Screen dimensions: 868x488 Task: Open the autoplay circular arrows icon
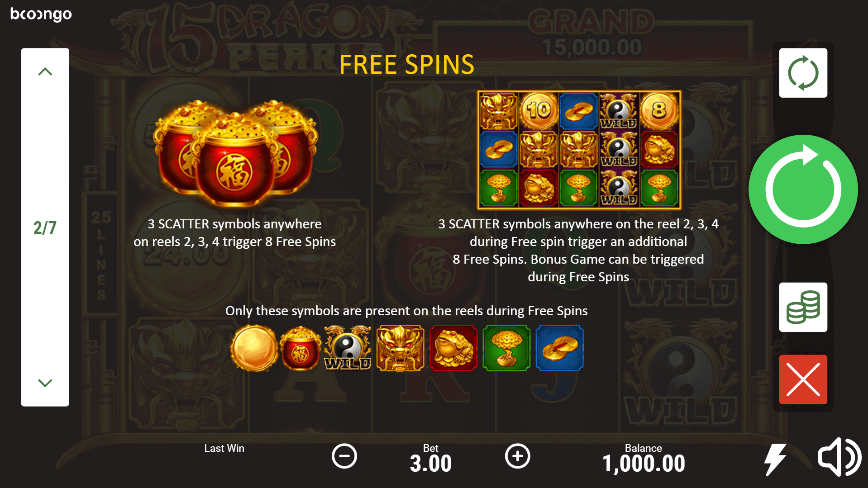point(803,73)
